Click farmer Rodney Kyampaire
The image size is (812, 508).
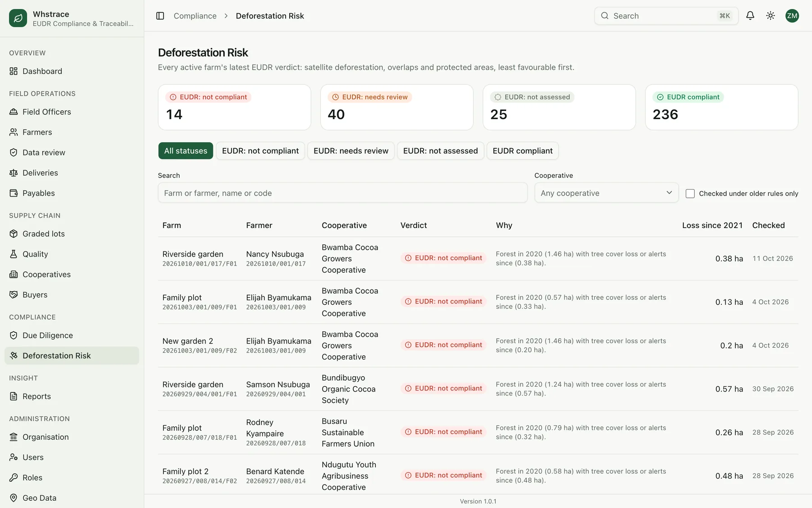pyautogui.click(x=265, y=428)
